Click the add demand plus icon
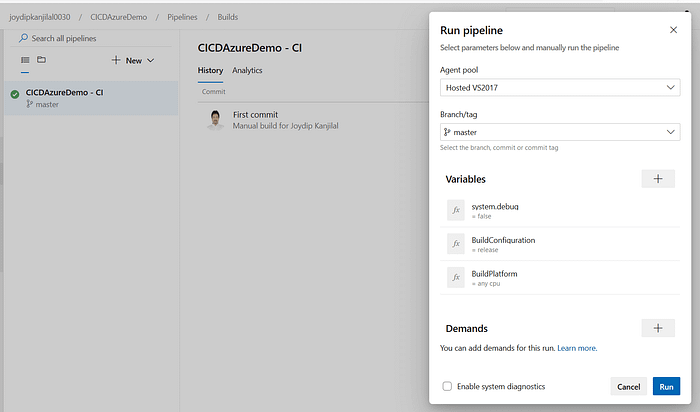 click(x=657, y=327)
